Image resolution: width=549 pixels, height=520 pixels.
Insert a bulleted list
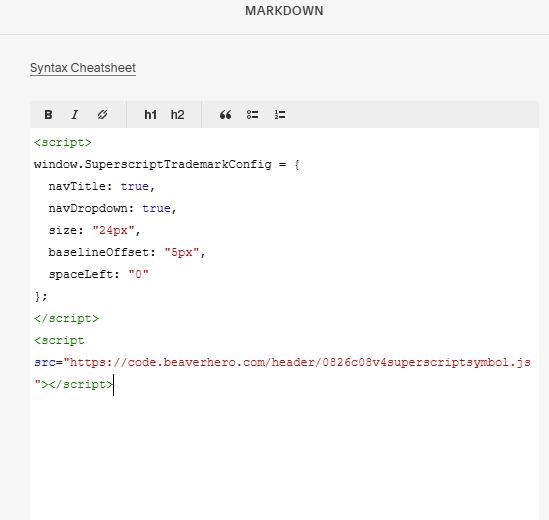pyautogui.click(x=252, y=115)
